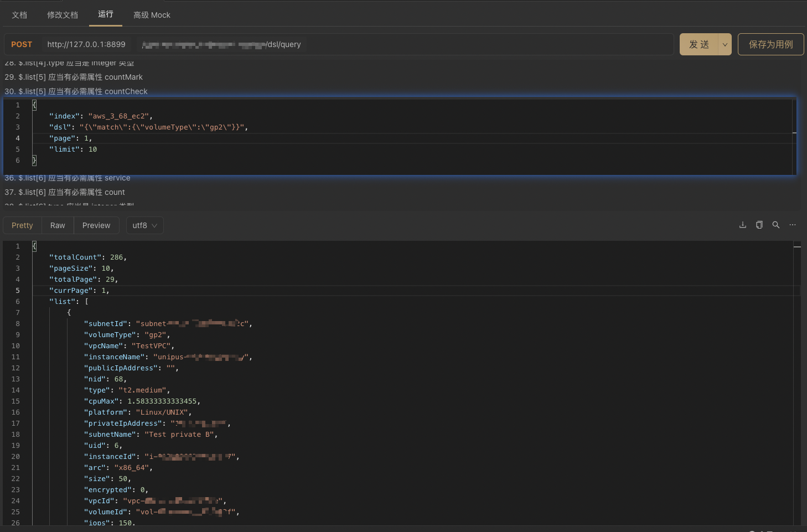
Task: Click the "page": 1 line in body
Action: coord(70,138)
